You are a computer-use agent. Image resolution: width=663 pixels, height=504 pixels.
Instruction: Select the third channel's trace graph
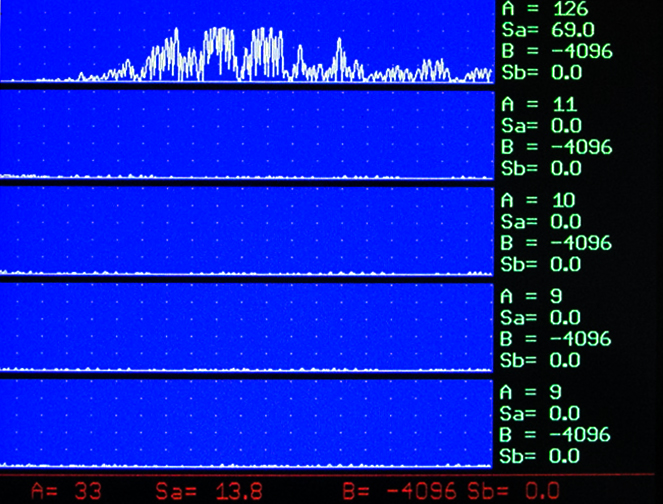click(x=247, y=231)
